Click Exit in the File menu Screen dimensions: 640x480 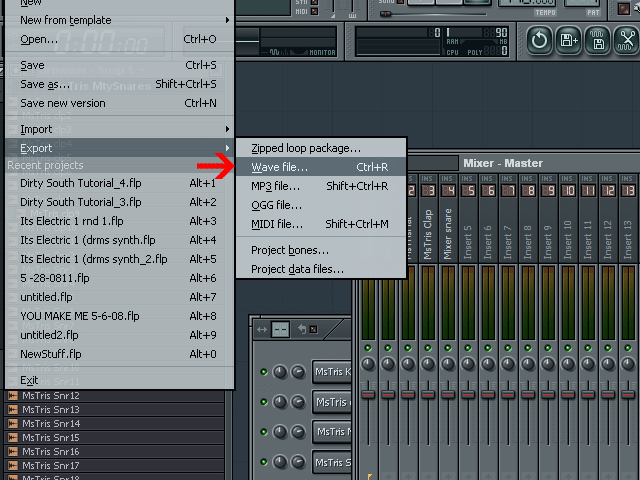(29, 380)
